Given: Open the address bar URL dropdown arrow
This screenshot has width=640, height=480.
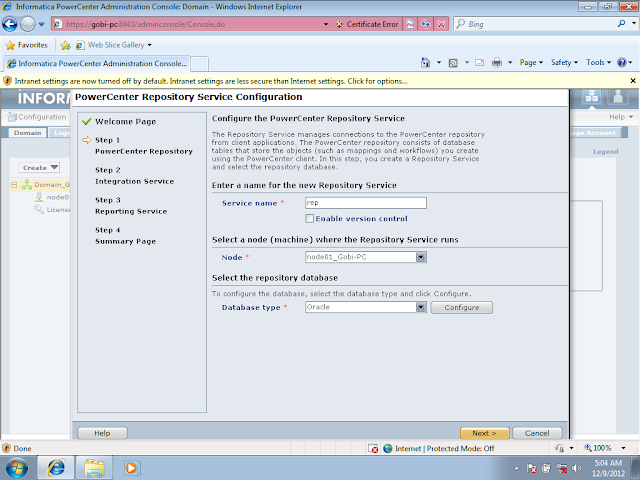Looking at the screenshot, I should coord(326,24).
